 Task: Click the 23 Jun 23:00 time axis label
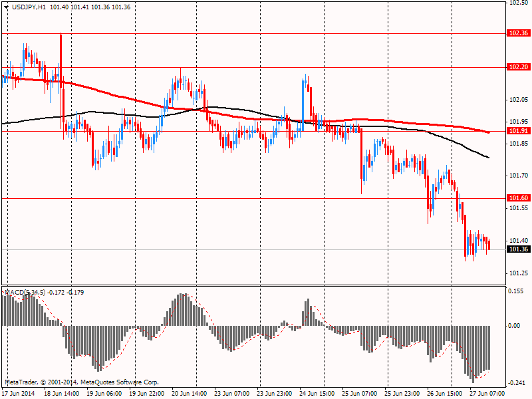274,394
